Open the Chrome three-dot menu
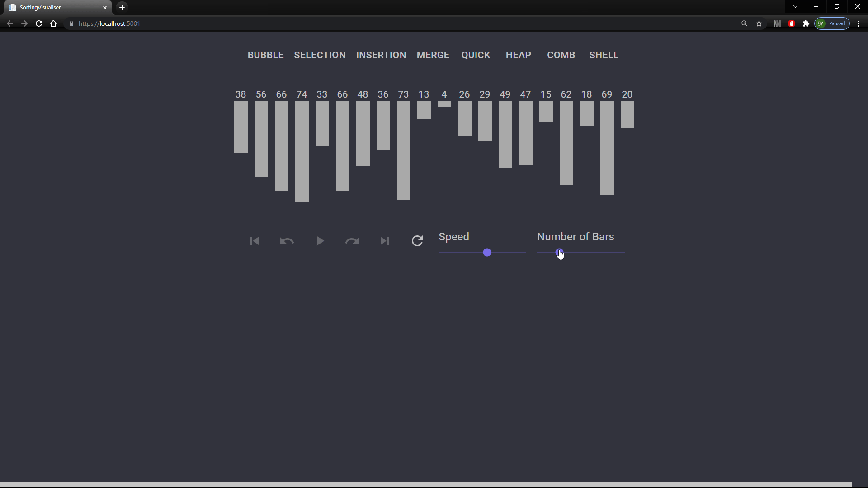868x488 pixels. click(859, 23)
